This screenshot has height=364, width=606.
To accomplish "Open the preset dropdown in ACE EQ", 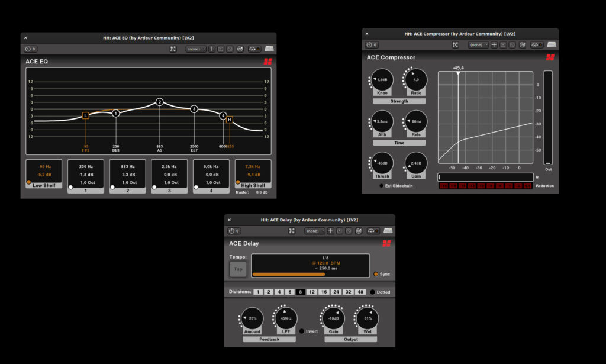I will click(196, 49).
